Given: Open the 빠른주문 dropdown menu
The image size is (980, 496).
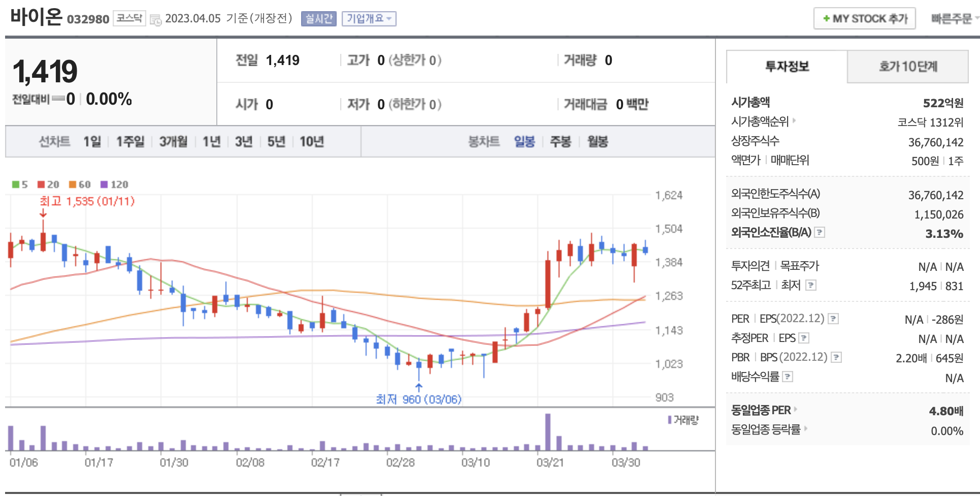Looking at the screenshot, I should (954, 19).
